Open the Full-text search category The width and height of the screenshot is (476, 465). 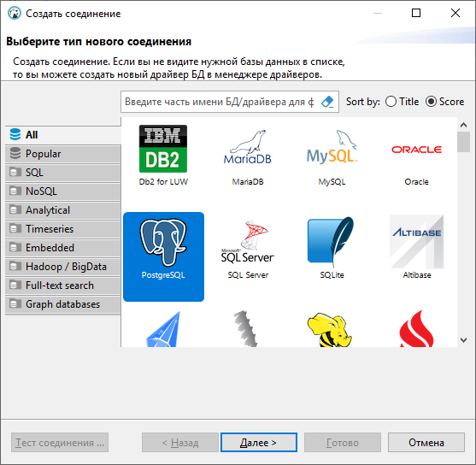(x=63, y=285)
